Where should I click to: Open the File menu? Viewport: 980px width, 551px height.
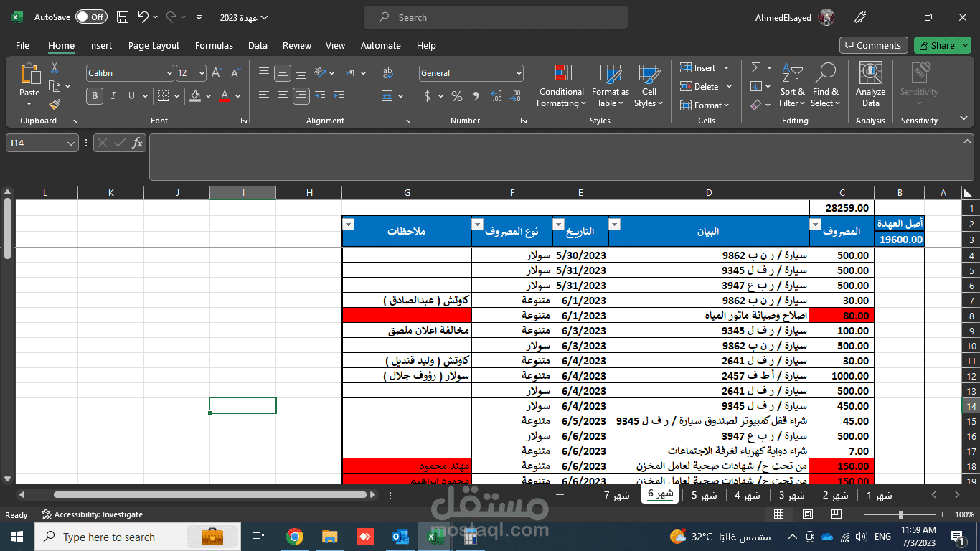point(22,45)
